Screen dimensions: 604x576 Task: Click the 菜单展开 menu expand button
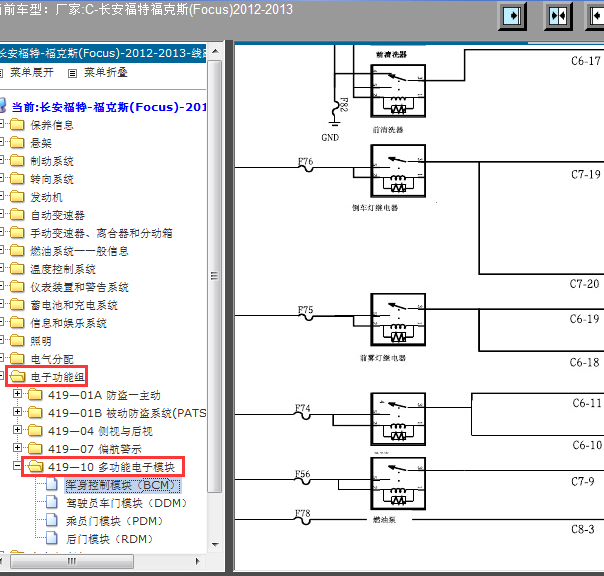click(32, 72)
